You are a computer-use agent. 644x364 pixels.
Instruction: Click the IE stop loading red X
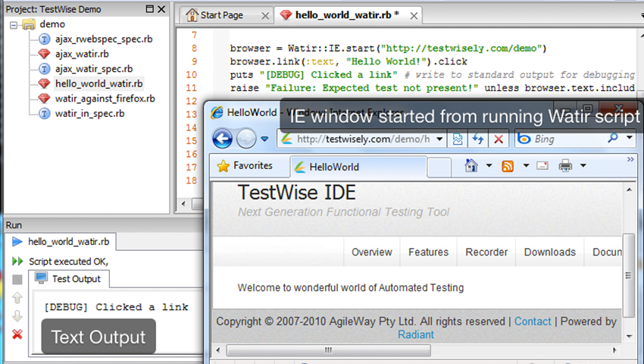499,139
